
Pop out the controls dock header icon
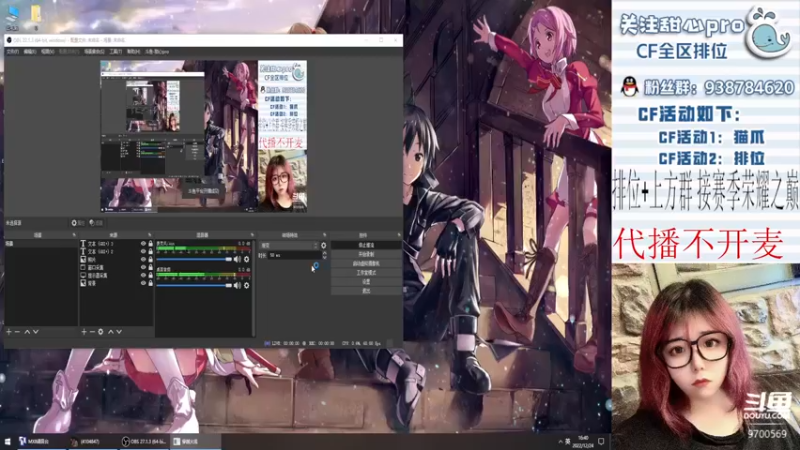point(398,235)
